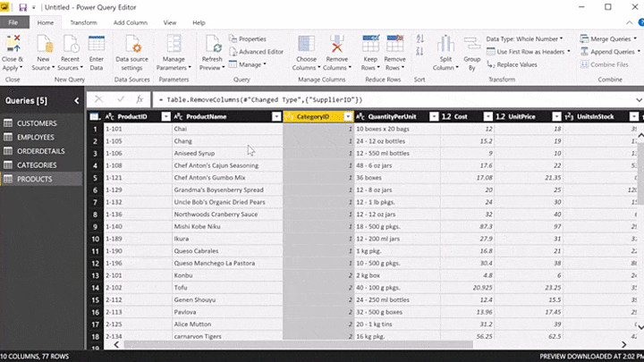Open query Properties
The width and height of the screenshot is (644, 362).
[248, 39]
